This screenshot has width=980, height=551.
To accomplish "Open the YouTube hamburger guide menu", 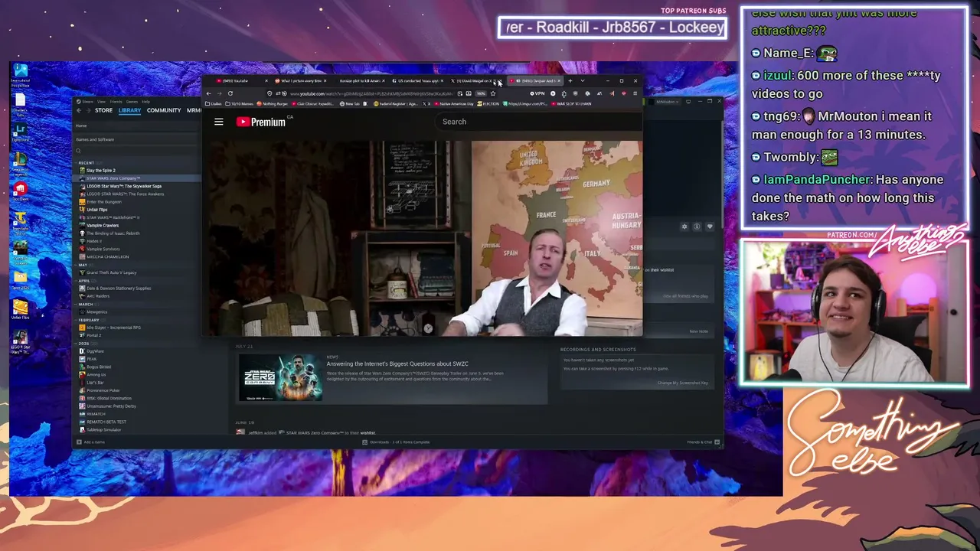I will click(x=219, y=122).
